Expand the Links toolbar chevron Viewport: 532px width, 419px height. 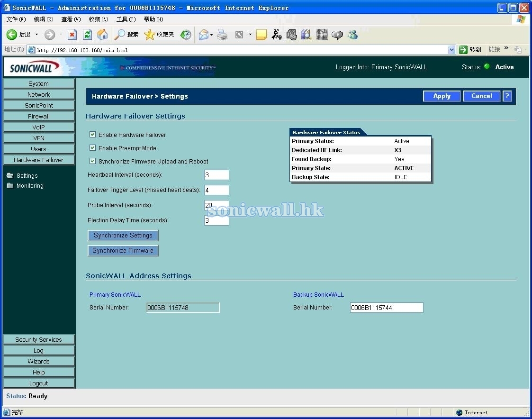pos(506,48)
